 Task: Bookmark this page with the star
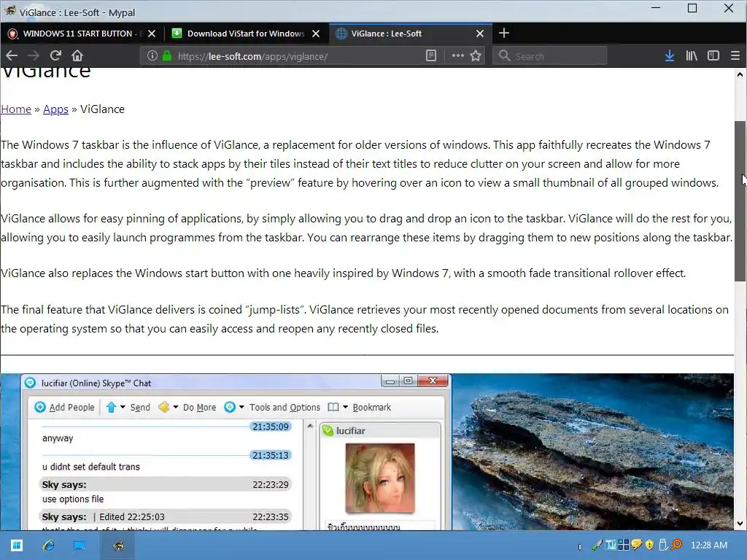(x=476, y=55)
